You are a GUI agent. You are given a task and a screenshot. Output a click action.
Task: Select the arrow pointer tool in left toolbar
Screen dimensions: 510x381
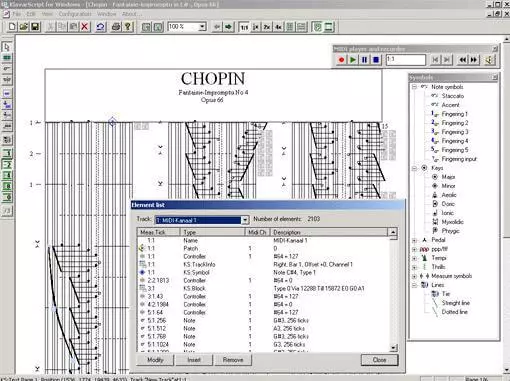(7, 47)
